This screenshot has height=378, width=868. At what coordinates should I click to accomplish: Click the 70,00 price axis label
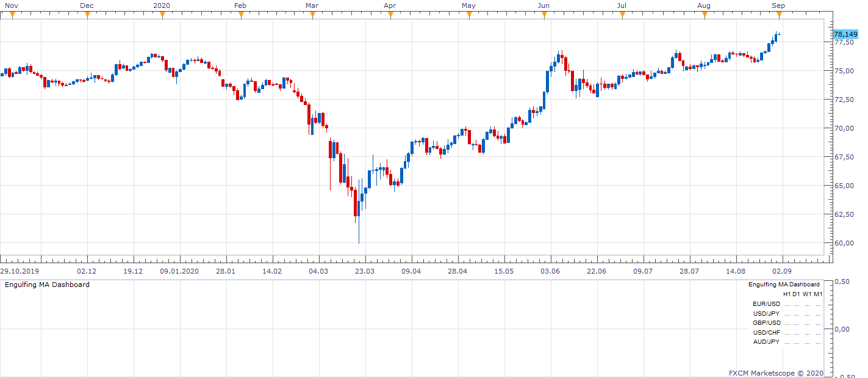click(844, 128)
